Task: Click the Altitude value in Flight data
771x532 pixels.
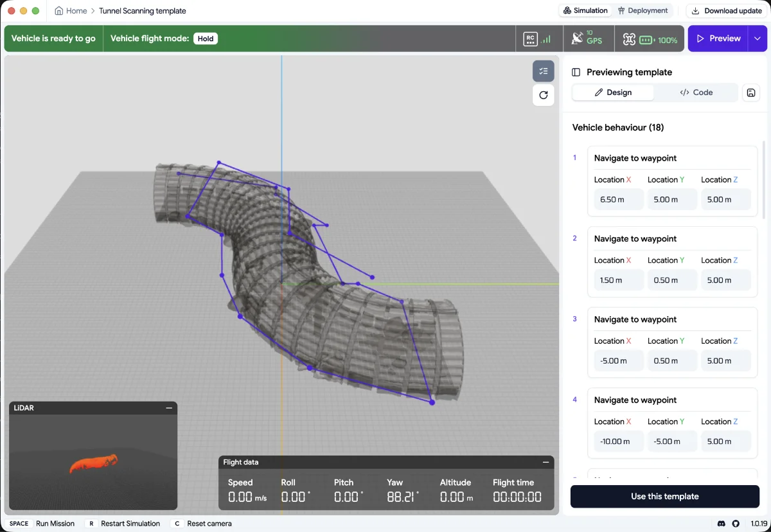Action: click(x=457, y=497)
